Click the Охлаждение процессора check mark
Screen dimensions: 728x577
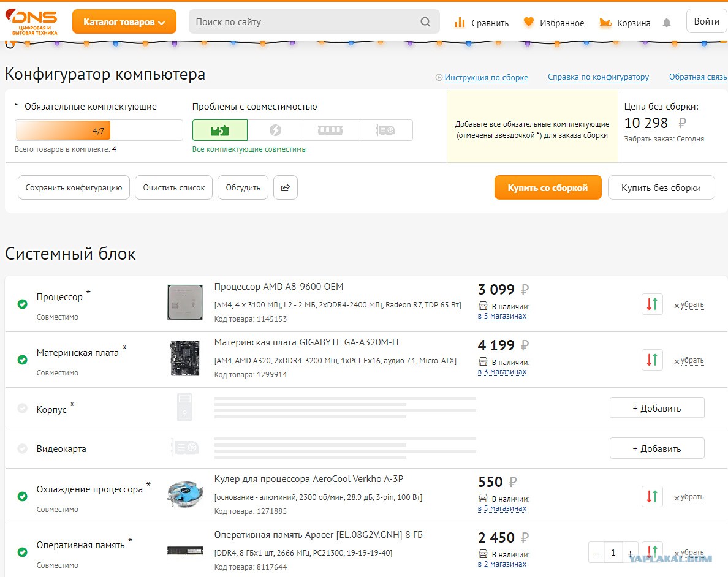click(x=22, y=496)
